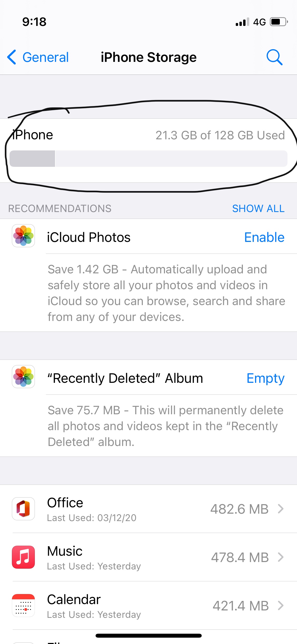Tap the Music app icon

click(23, 557)
